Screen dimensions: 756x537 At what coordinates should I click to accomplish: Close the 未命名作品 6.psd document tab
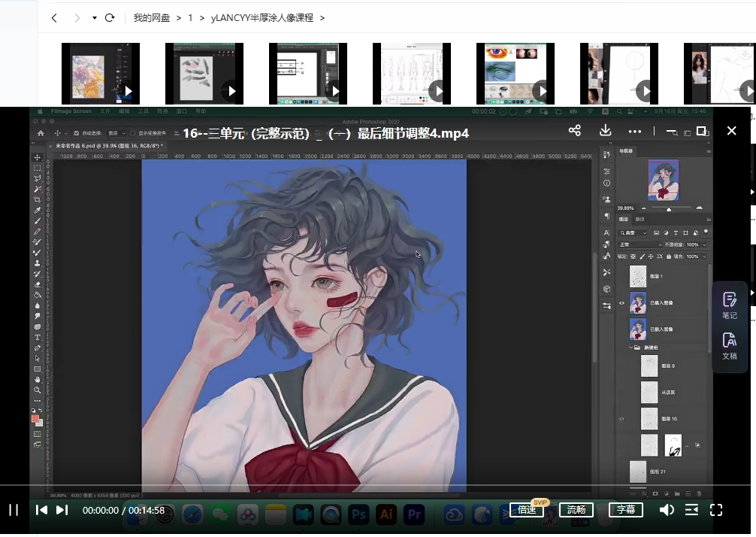(50, 146)
